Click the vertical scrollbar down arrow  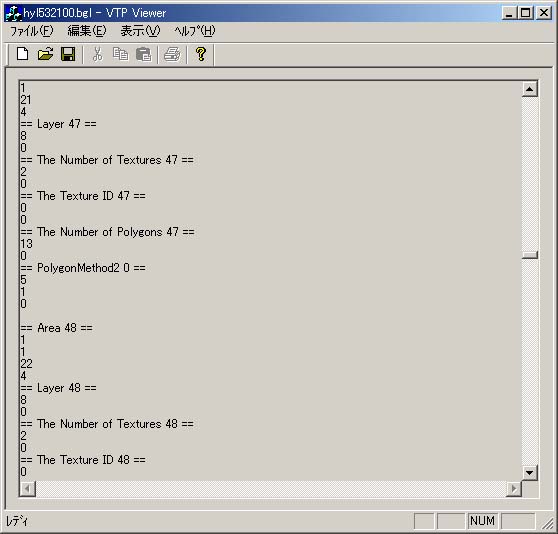coord(530,473)
